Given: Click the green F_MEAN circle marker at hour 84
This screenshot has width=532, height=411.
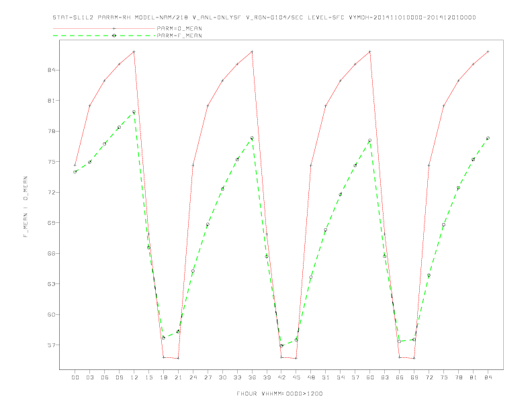Looking at the screenshot, I should click(488, 138).
